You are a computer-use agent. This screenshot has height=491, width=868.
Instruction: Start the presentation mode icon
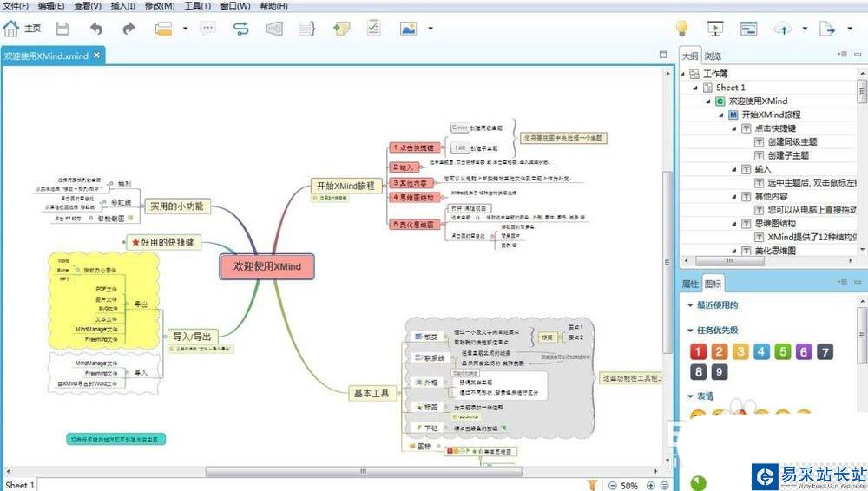(715, 29)
